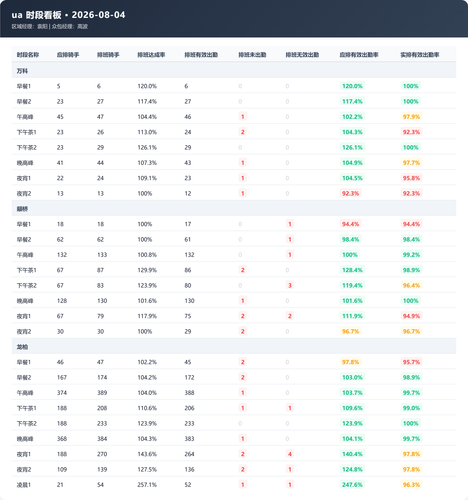This screenshot has width=468, height=500.
Task: Click the dashboard title dated 2026-08-04
Action: click(x=68, y=15)
